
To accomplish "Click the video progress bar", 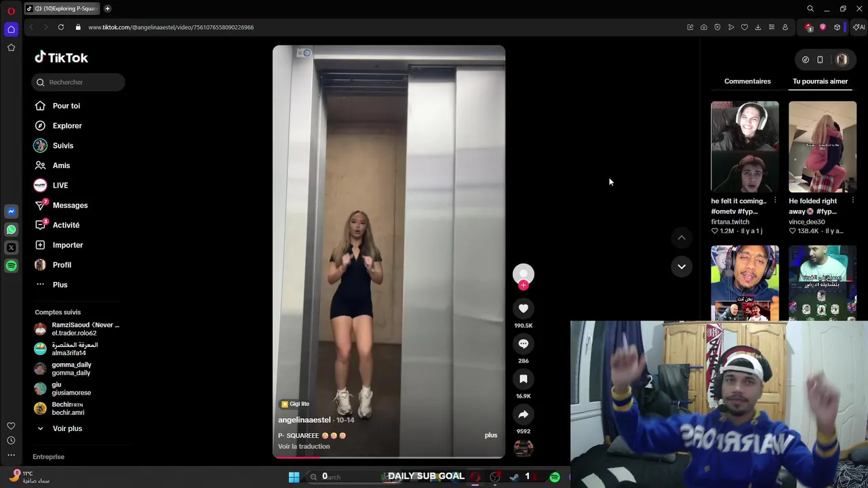I will [x=389, y=457].
